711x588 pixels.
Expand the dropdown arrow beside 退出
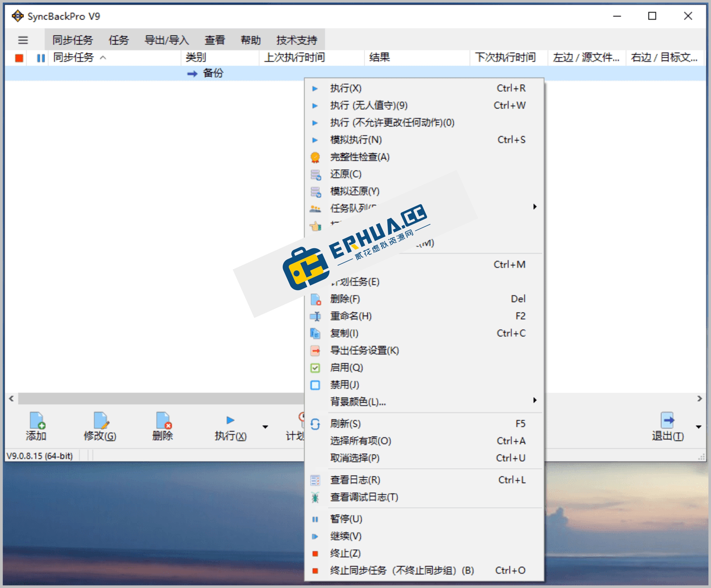(698, 427)
